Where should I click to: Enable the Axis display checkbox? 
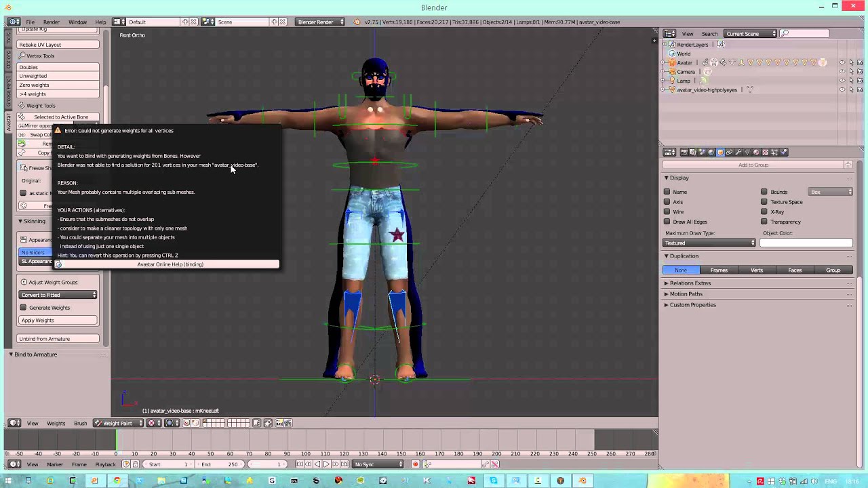tap(667, 202)
